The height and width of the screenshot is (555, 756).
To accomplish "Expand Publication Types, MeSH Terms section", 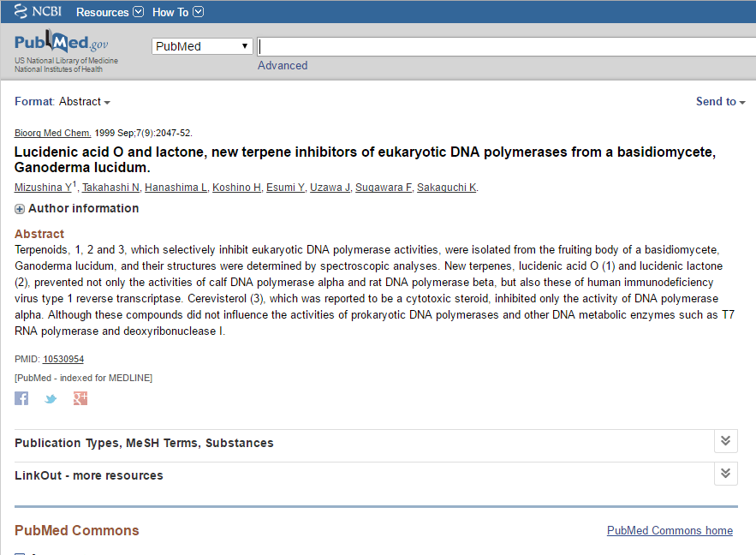I will (x=725, y=441).
